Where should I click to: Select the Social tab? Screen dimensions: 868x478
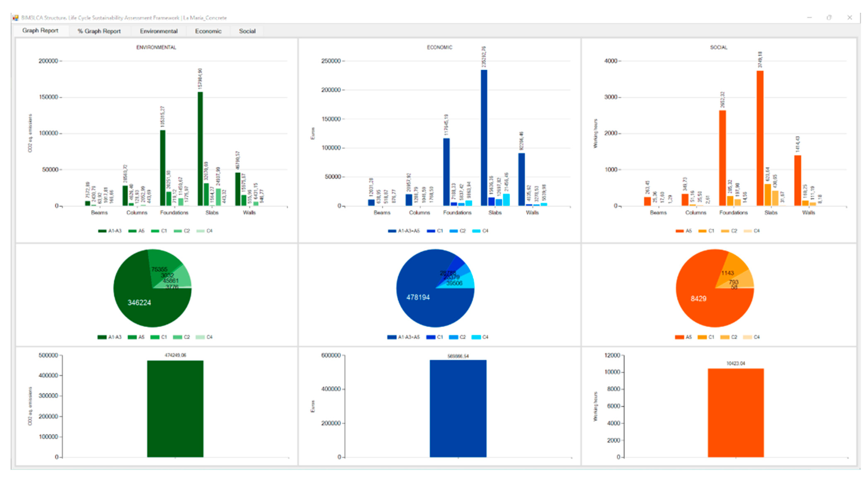point(247,31)
